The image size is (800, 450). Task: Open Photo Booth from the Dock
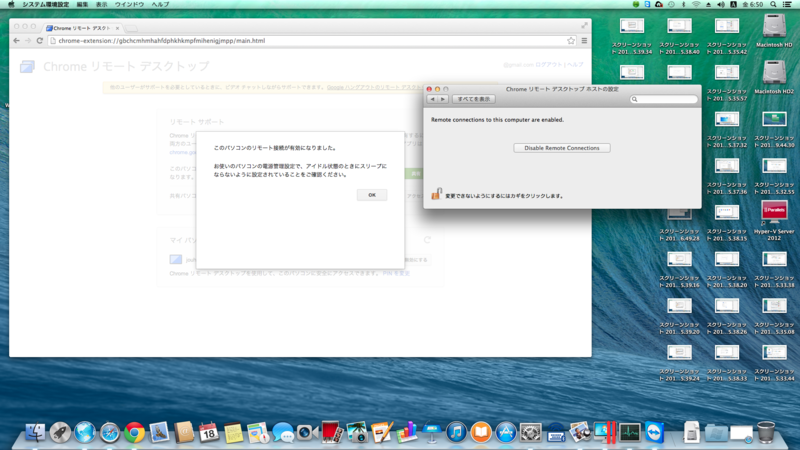tap(332, 432)
